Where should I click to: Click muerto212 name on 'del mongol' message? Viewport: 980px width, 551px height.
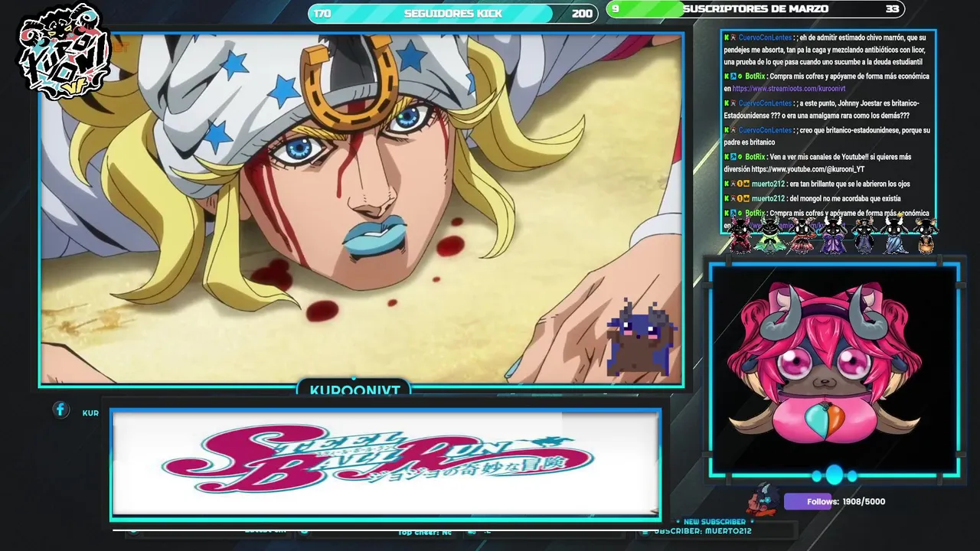[x=769, y=198]
